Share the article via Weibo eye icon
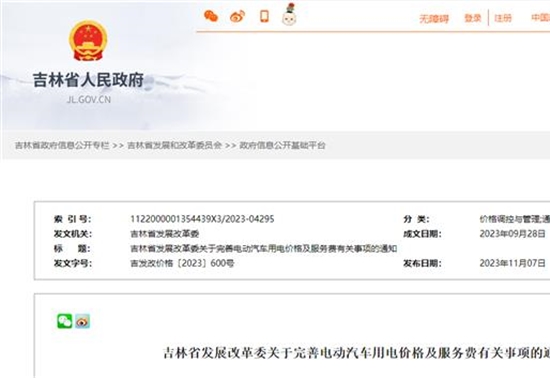This screenshot has height=378, width=550. (82, 321)
